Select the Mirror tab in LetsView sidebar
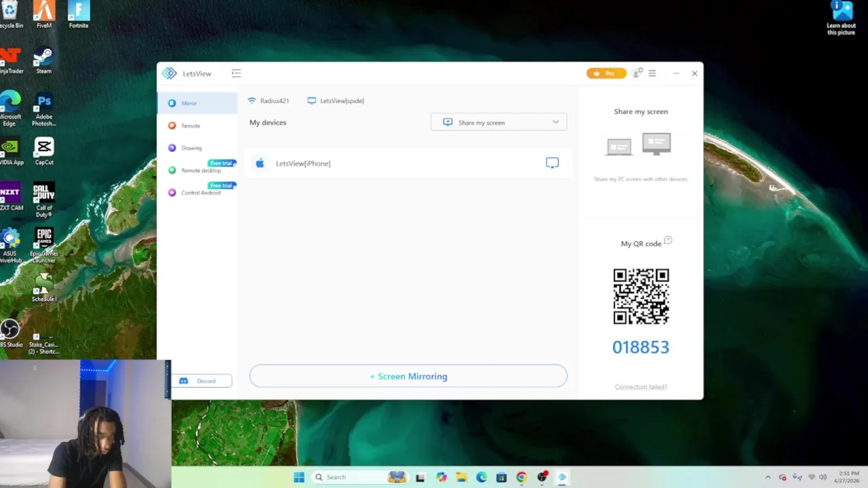This screenshot has height=488, width=868. coord(197,103)
